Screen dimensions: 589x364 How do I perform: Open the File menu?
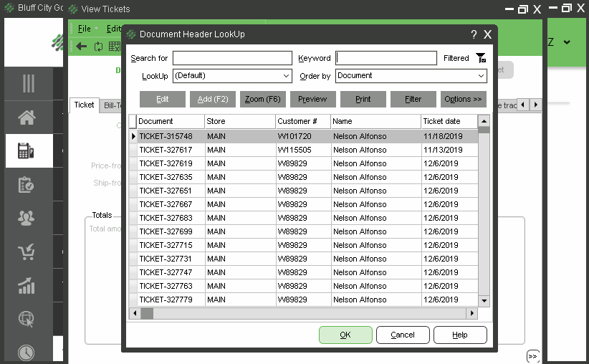85,29
